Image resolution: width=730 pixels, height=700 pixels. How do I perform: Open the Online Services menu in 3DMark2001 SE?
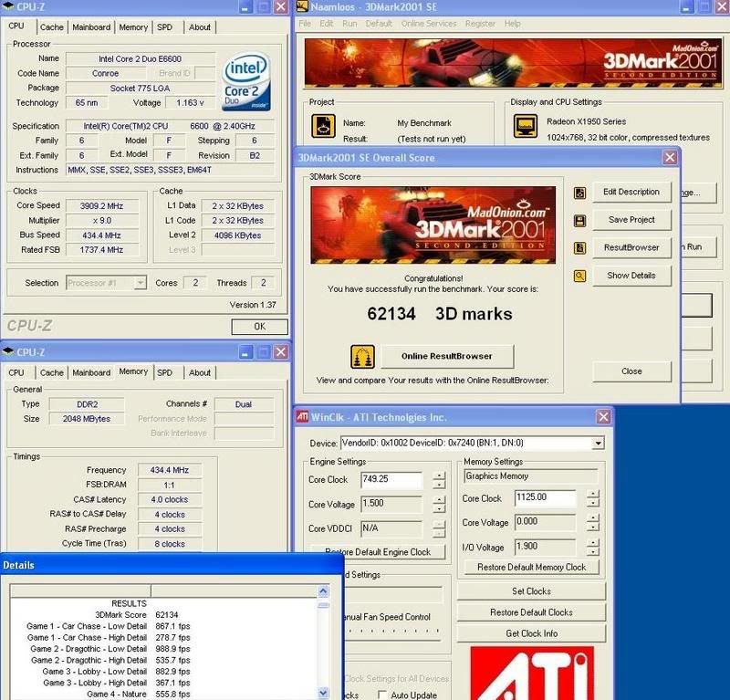429,24
